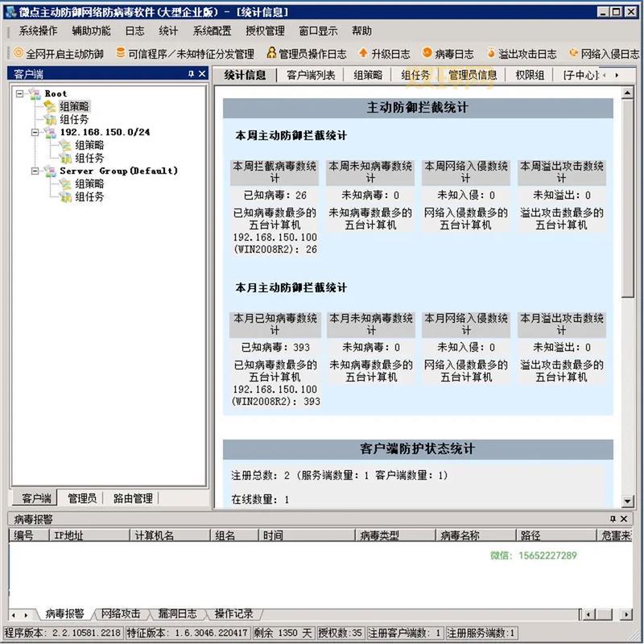Open the 管理员操作日志 toolbar icon
The image size is (644, 644).
coord(272,53)
